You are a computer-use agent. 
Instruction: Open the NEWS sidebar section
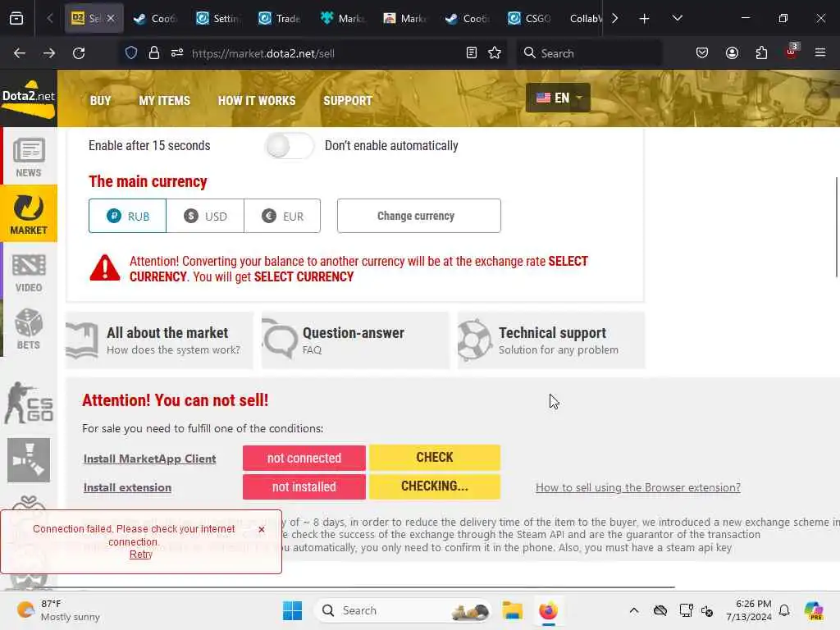29,157
